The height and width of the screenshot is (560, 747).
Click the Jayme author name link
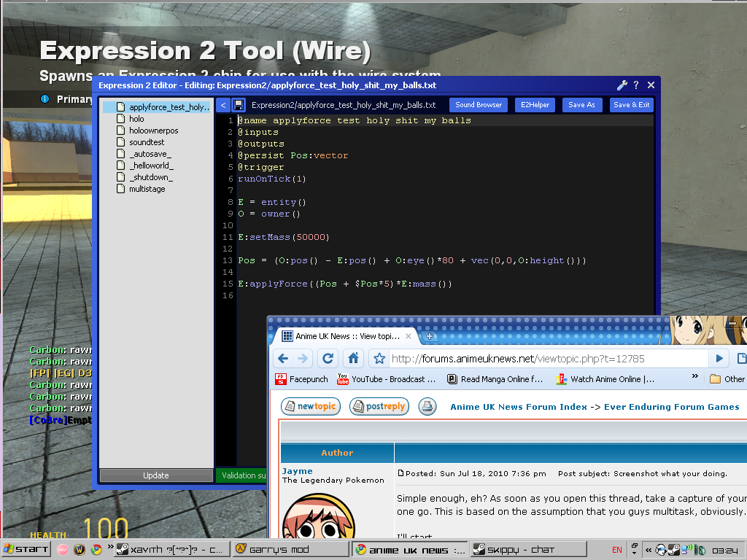coord(298,471)
